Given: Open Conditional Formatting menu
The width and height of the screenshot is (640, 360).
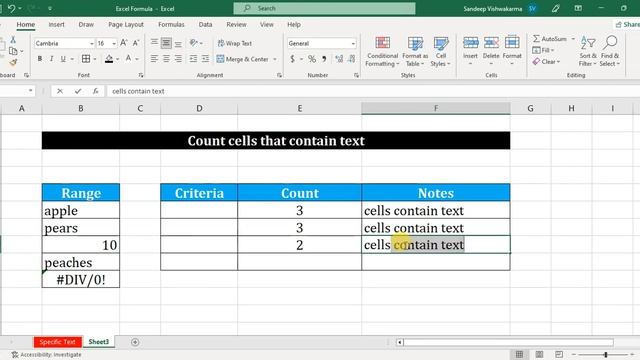Looking at the screenshot, I should [382, 51].
